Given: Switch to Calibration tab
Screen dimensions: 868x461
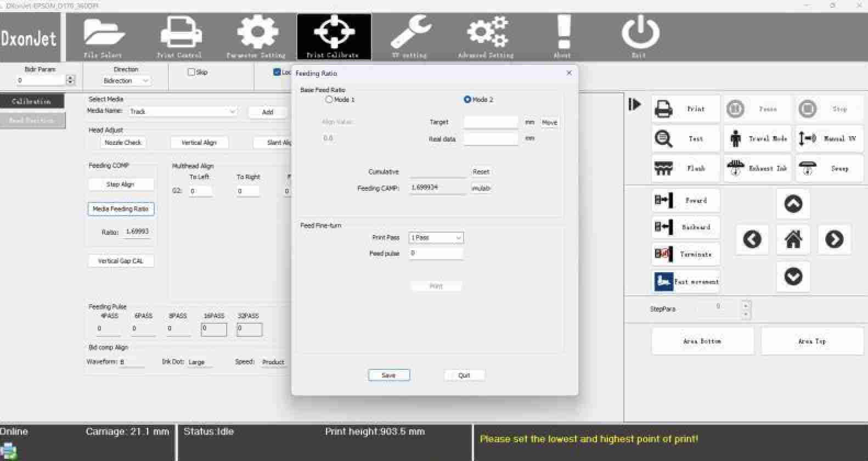Looking at the screenshot, I should click(32, 102).
